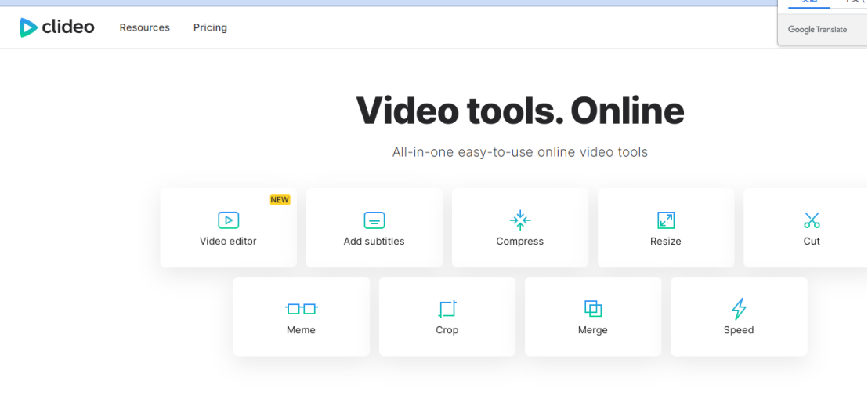Click the "Add subtitles" text label
Screen dimensions: 868x396
coord(374,242)
